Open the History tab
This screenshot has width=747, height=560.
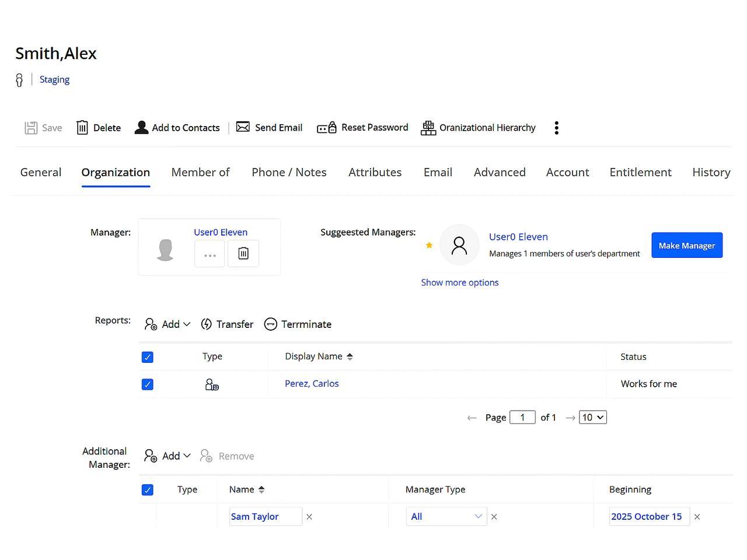pyautogui.click(x=711, y=172)
